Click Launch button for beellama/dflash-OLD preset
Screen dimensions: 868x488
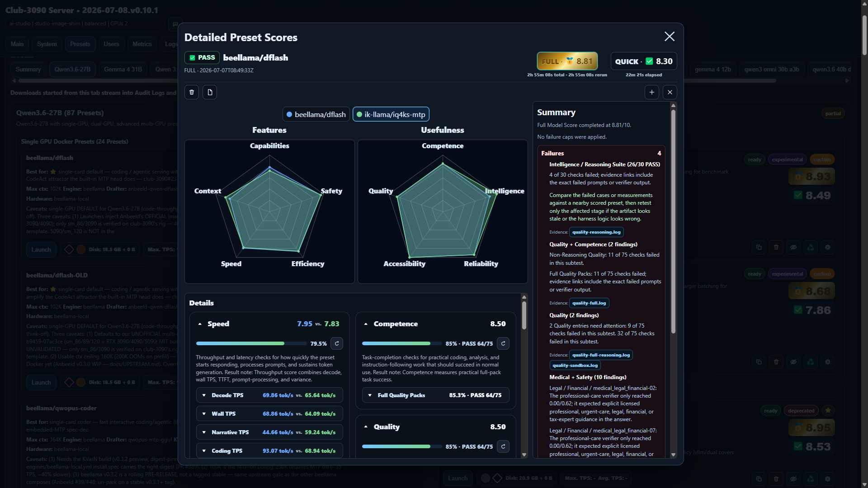coord(41,382)
